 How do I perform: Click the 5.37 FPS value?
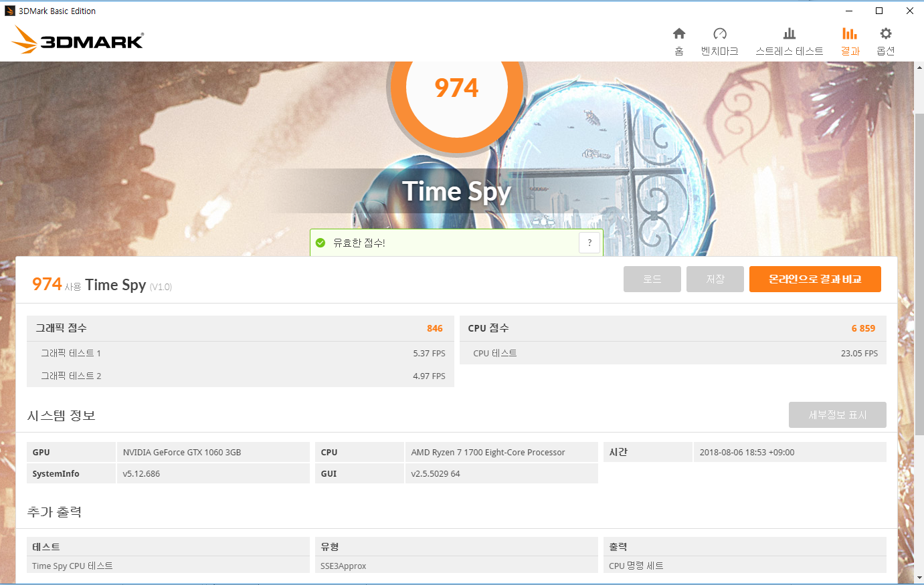429,353
